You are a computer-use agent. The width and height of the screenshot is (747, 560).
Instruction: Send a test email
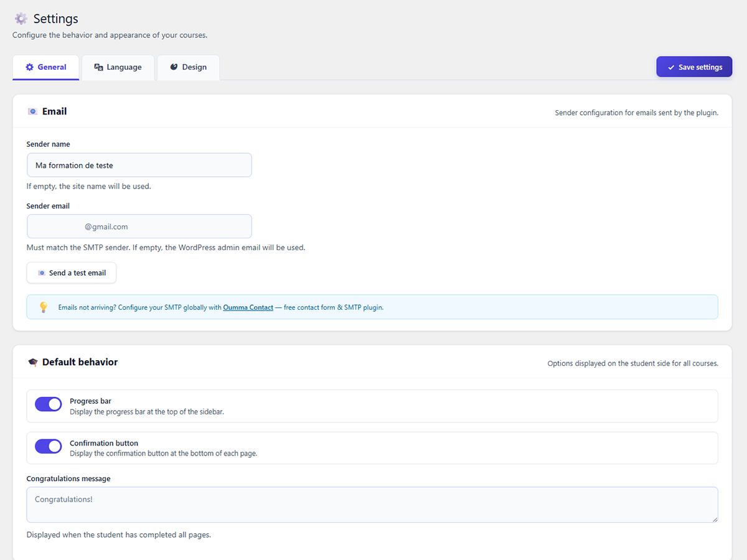(72, 273)
